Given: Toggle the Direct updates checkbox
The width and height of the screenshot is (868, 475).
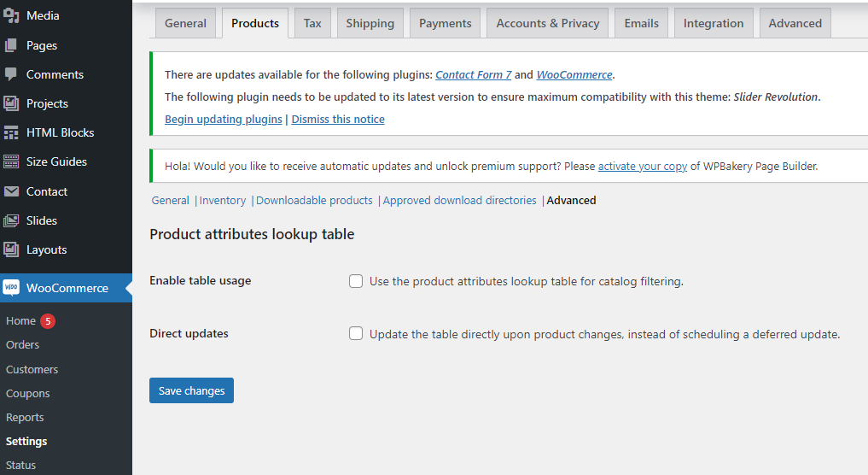Looking at the screenshot, I should (356, 334).
